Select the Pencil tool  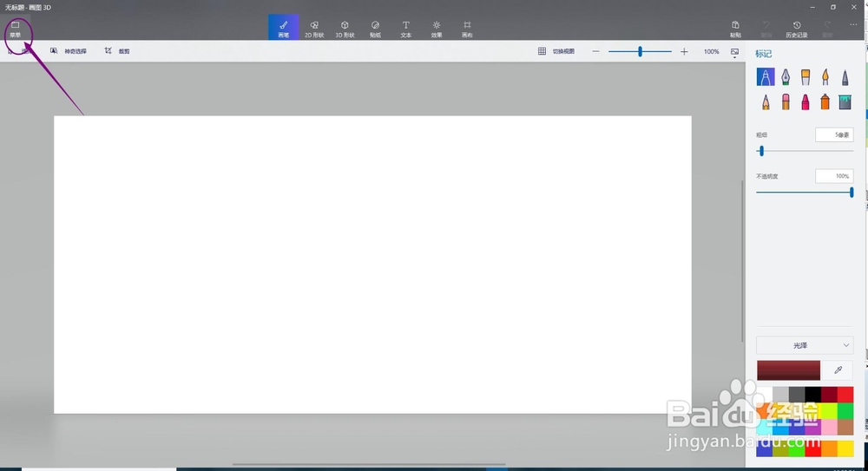point(766,101)
